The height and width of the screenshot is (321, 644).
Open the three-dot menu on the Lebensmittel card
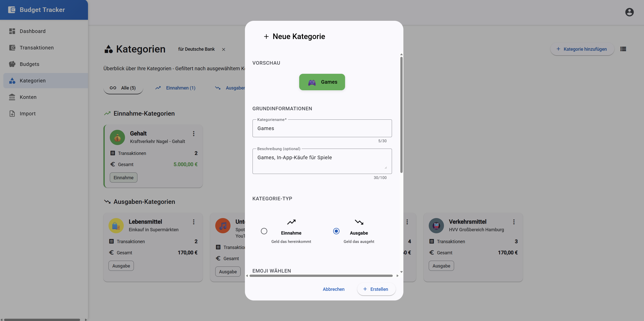click(194, 222)
